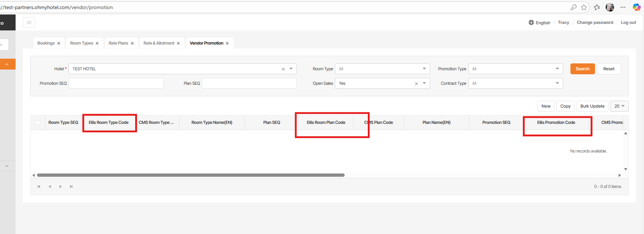Open the Promotion Type dropdown

coord(557,69)
